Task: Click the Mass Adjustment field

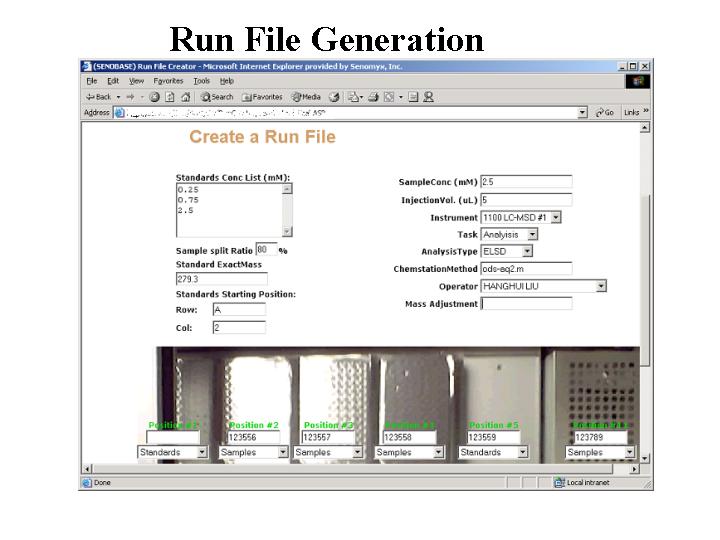Action: (526, 304)
